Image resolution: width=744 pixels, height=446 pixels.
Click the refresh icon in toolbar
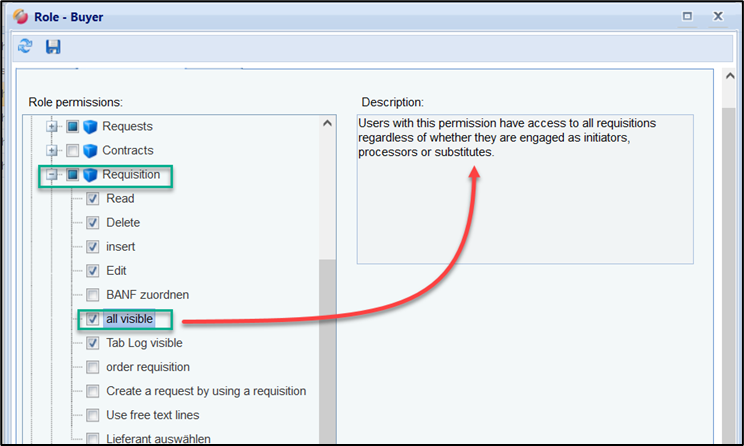[25, 47]
